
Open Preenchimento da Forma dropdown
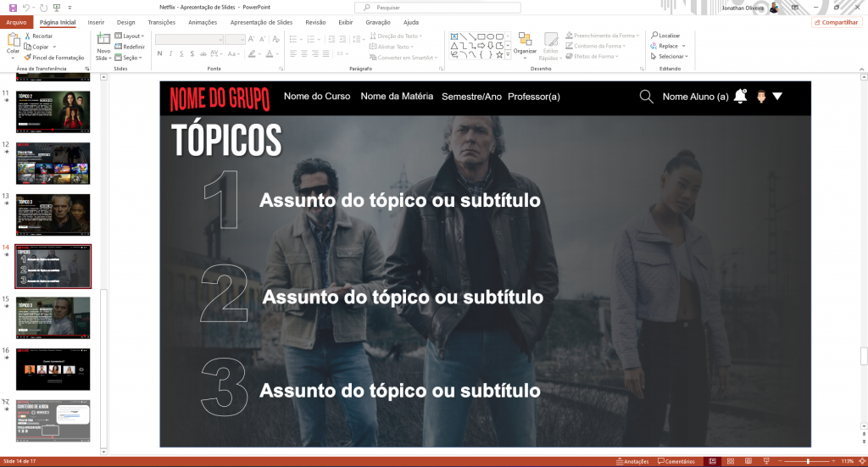[603, 36]
